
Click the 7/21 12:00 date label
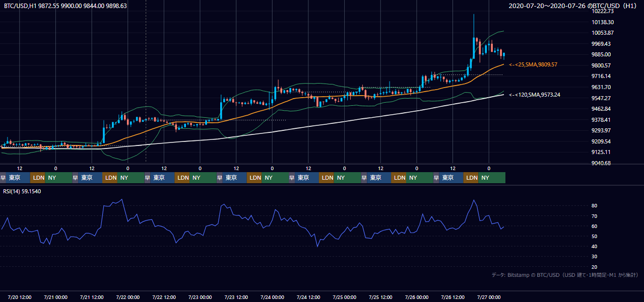pyautogui.click(x=92, y=297)
